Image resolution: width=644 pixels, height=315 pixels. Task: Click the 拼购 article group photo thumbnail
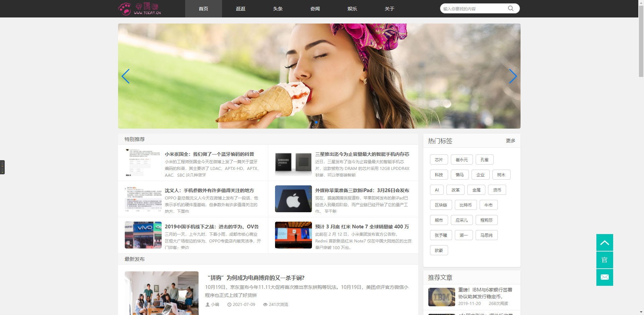pyautogui.click(x=162, y=293)
